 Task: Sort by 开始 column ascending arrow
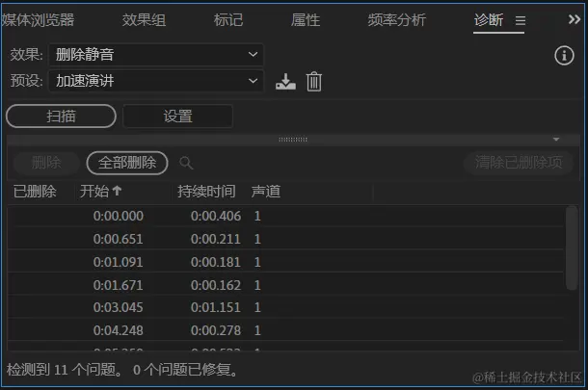(117, 191)
